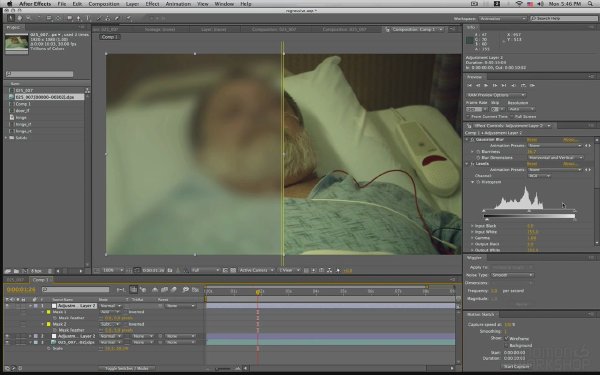Viewport: 600px width, 375px height.
Task: Click the timeline current time indicator handle
Action: 258,292
